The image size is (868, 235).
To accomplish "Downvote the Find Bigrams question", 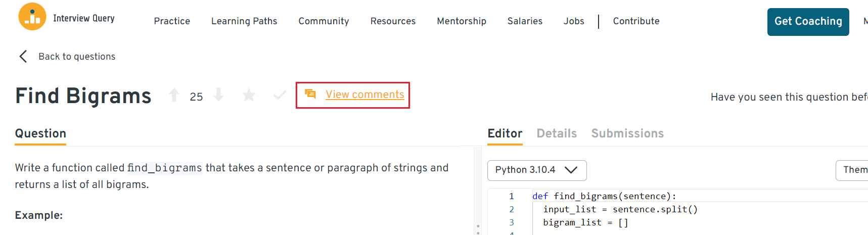I will pos(218,95).
